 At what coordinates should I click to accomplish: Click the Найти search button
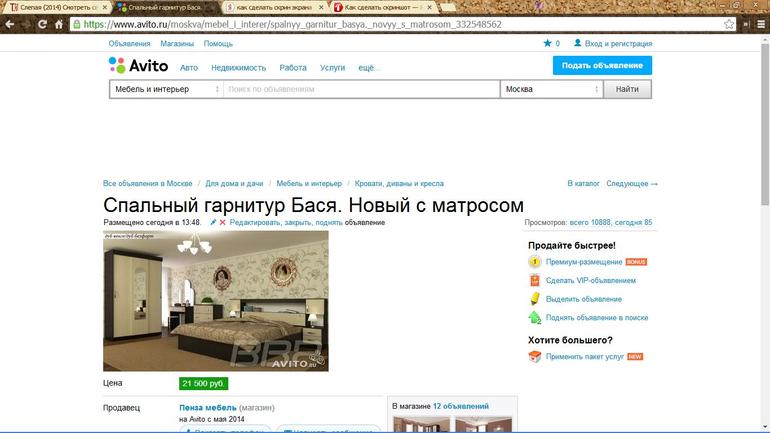pyautogui.click(x=627, y=89)
